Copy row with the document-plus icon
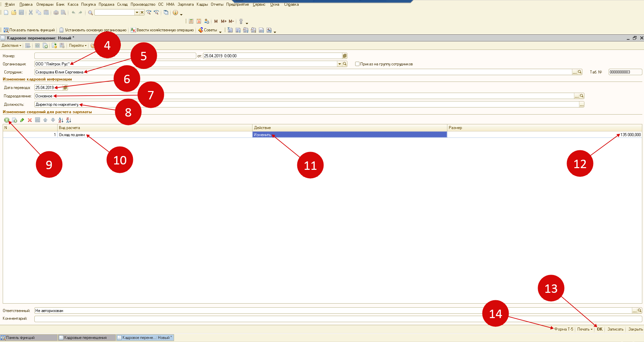This screenshot has width=644, height=342. point(14,120)
